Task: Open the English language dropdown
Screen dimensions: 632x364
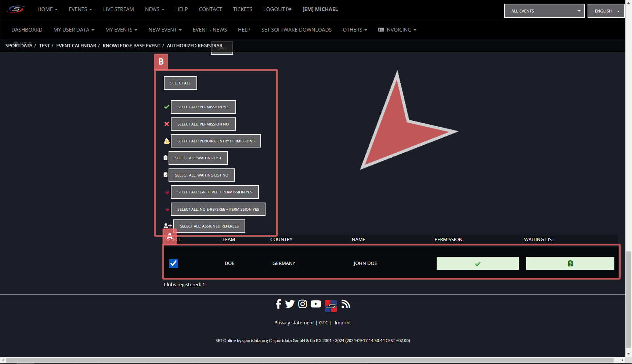Action: (606, 11)
